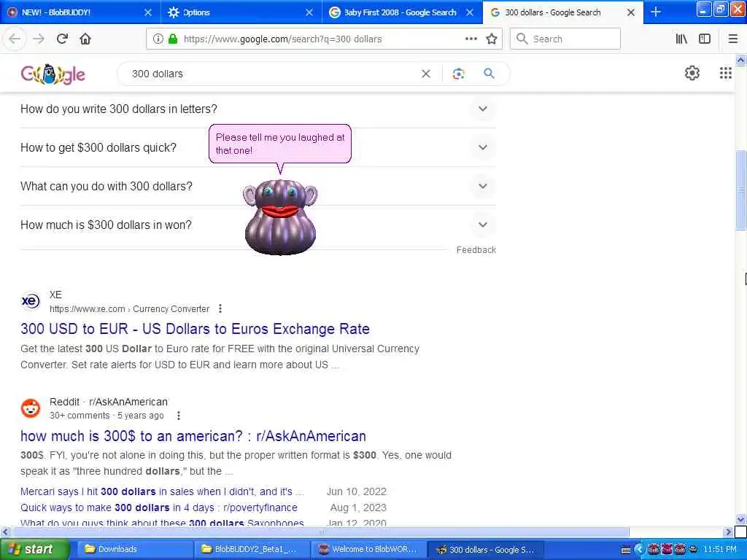The height and width of the screenshot is (560, 747).
Task: Bookmark this page with the star
Action: coord(492,39)
